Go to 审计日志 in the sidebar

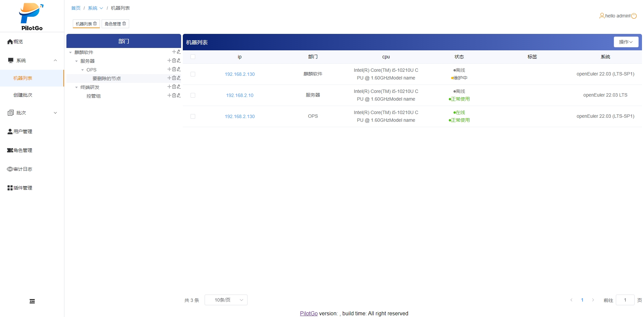point(23,169)
